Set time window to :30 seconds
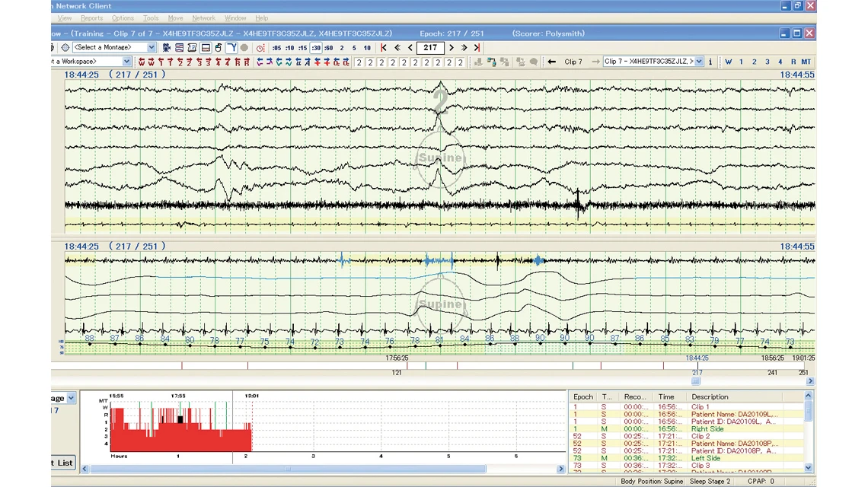This screenshot has height=487, width=868. click(x=315, y=48)
